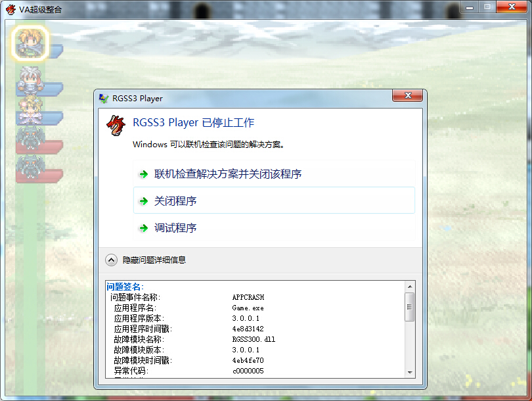Choose 关闭程序 to close the program
The height and width of the screenshot is (401, 532).
[274, 200]
